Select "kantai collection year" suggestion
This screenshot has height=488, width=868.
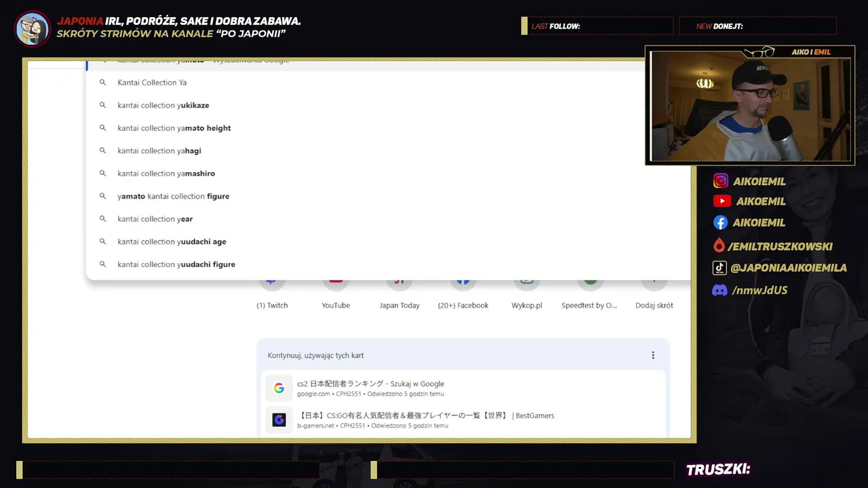(389, 219)
